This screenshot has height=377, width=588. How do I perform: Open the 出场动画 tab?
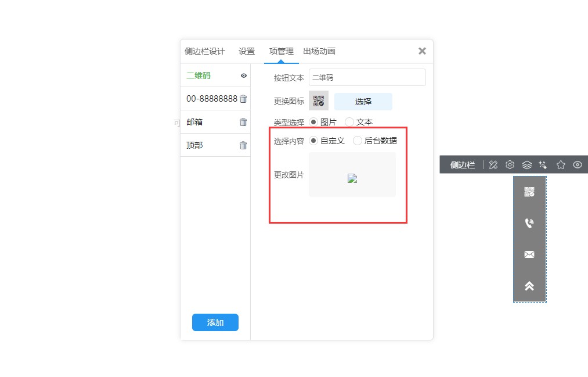coord(319,51)
